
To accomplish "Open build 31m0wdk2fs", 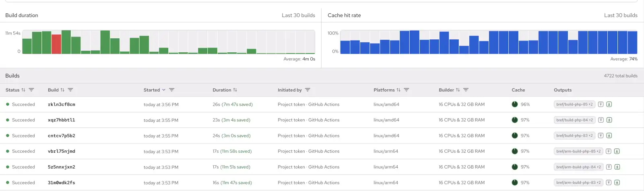I will [x=62, y=183].
